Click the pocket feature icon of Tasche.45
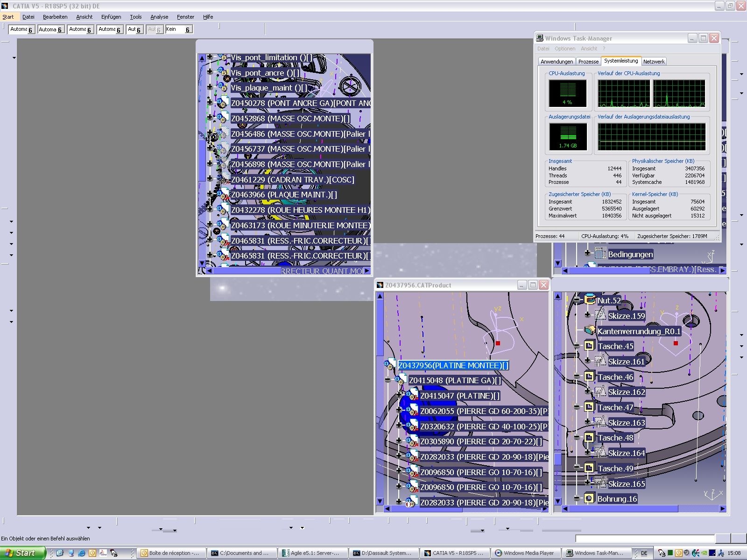 tap(590, 346)
